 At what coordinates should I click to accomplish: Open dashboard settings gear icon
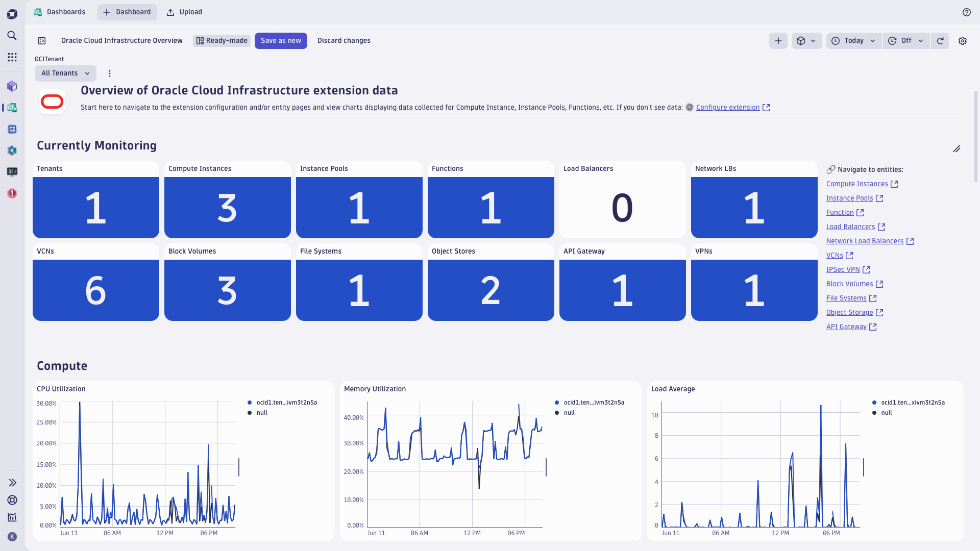pos(963,41)
